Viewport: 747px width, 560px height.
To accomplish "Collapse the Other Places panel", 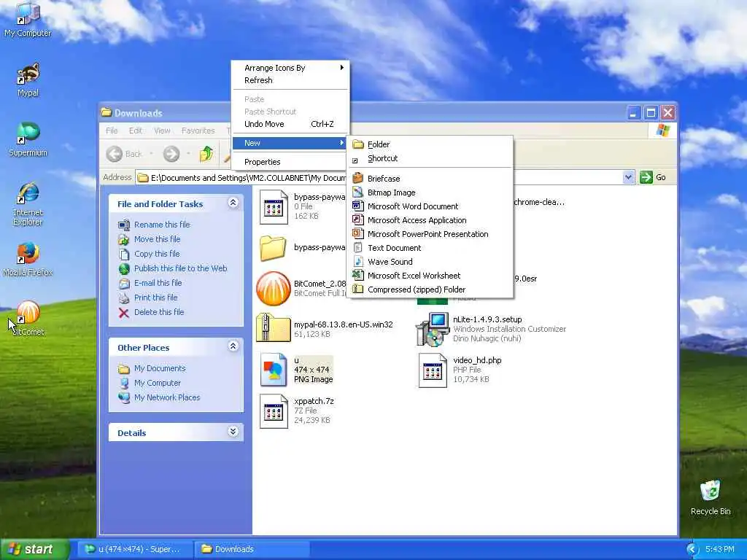I will (x=233, y=346).
